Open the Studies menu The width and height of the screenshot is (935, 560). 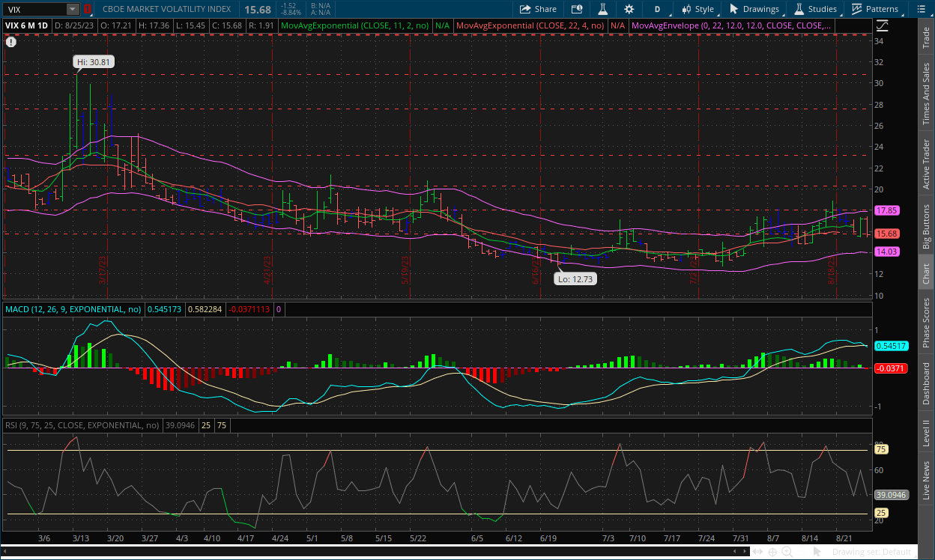click(x=816, y=9)
